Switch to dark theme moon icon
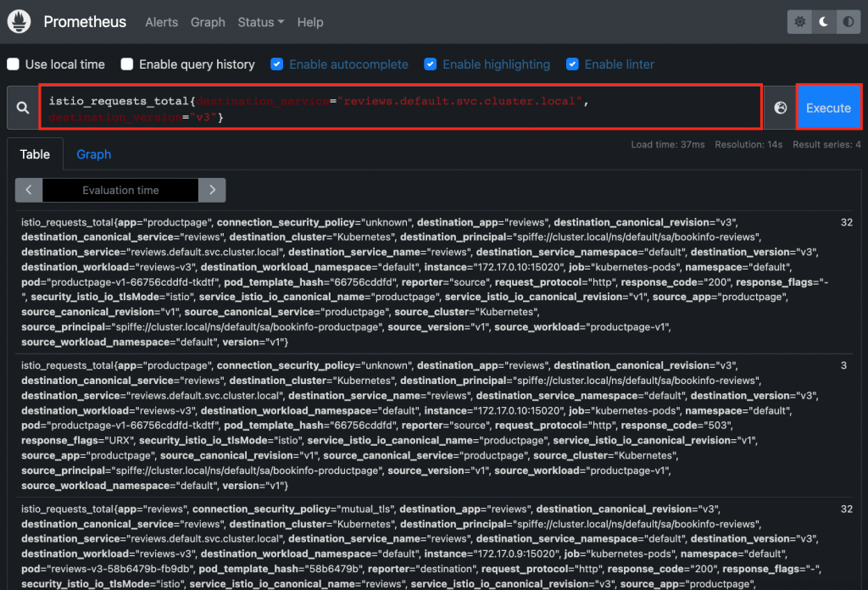 pyautogui.click(x=824, y=21)
